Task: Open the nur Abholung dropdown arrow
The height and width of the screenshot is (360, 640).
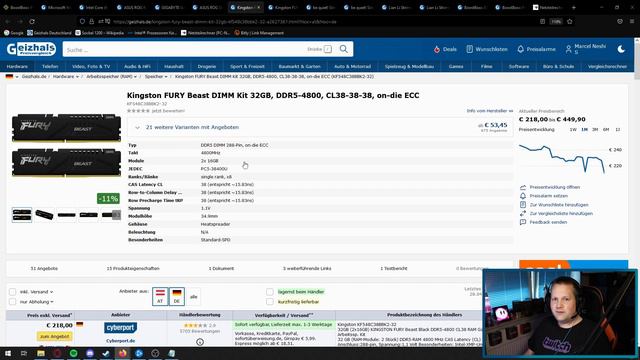Action: (52, 302)
